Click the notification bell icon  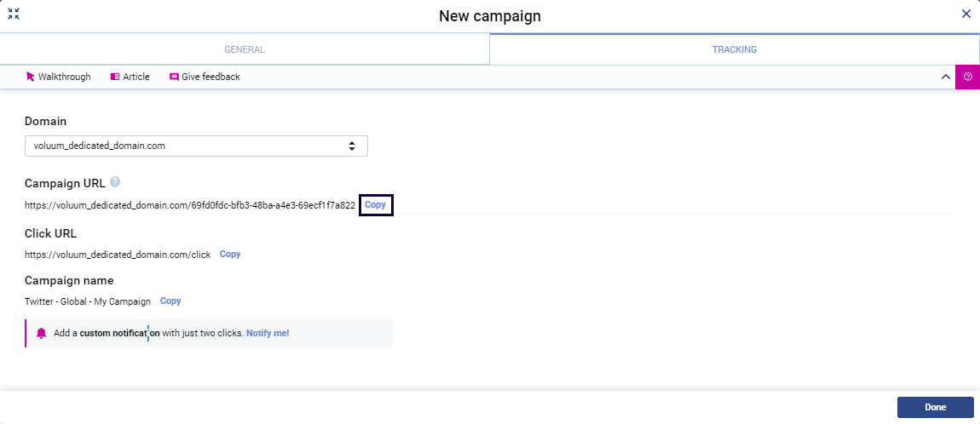click(x=41, y=334)
